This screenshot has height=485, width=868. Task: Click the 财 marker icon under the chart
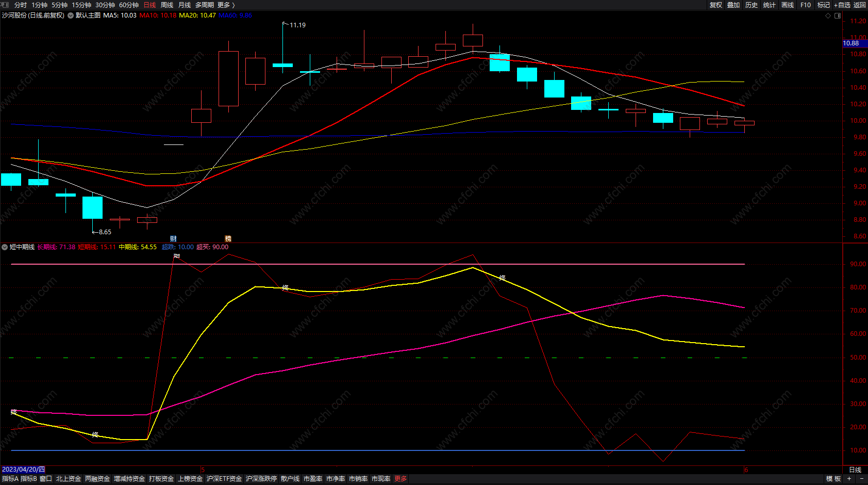coord(174,238)
